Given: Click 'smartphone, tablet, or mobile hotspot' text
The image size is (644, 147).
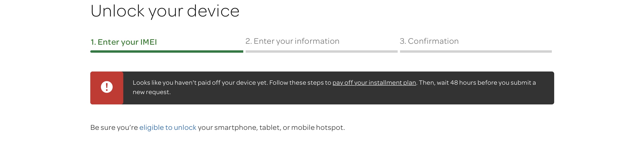Looking at the screenshot, I should (x=279, y=127).
